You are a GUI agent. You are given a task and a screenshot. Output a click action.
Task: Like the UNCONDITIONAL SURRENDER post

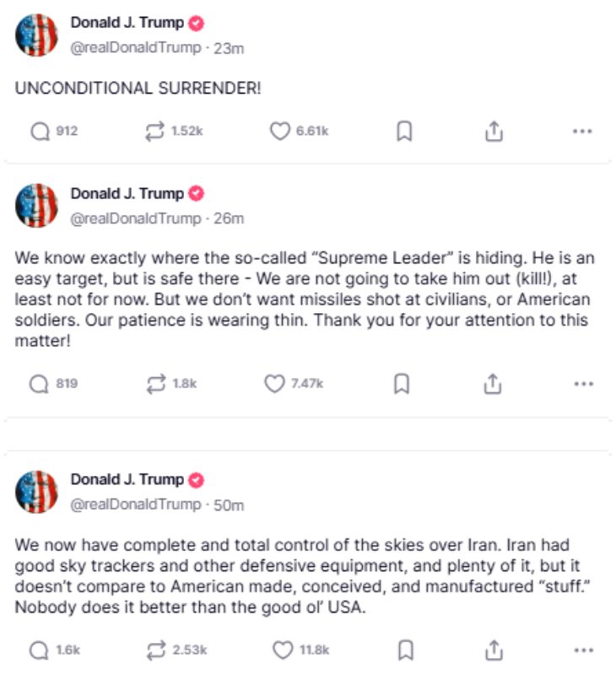[x=279, y=132]
